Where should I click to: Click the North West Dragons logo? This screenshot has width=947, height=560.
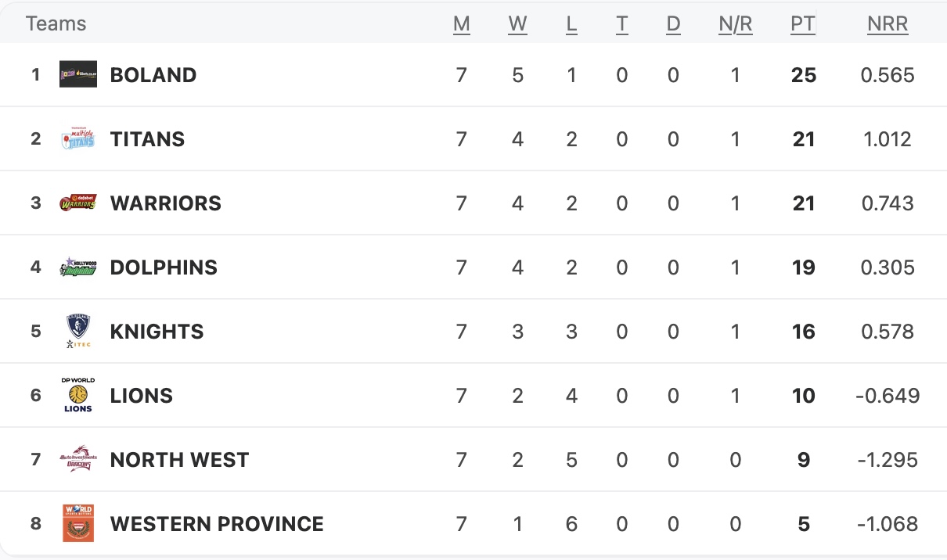point(78,459)
